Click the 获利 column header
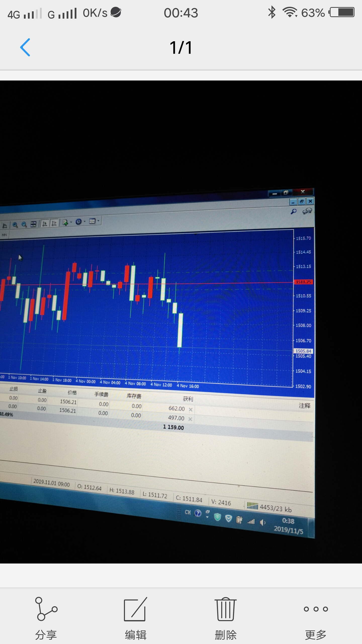Viewport: 362px width, 644px height. pyautogui.click(x=188, y=399)
